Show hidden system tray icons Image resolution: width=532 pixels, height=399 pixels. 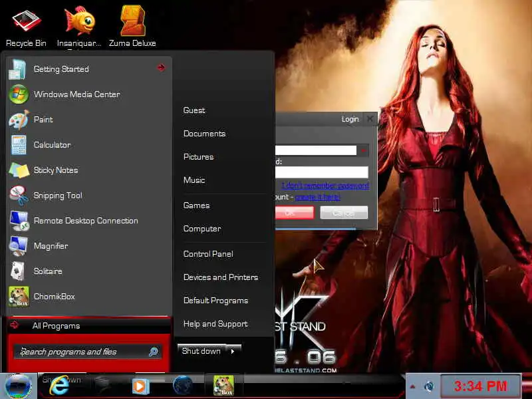click(412, 386)
